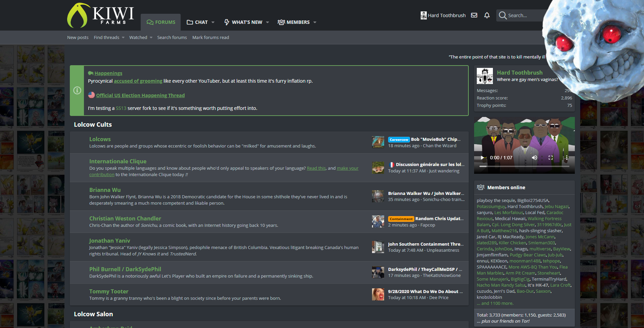The image size is (644, 328).
Task: Click Tommy Tooter latest post avatar
Action: click(x=378, y=294)
